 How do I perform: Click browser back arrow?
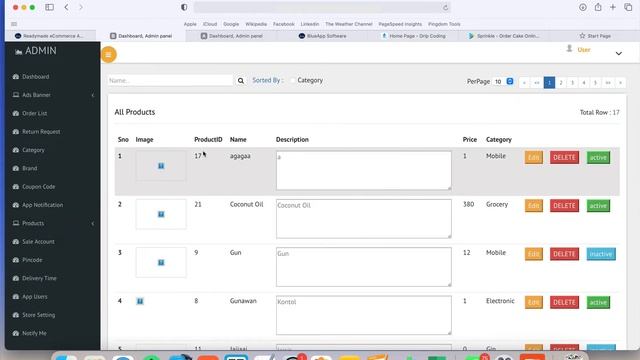tap(67, 7)
